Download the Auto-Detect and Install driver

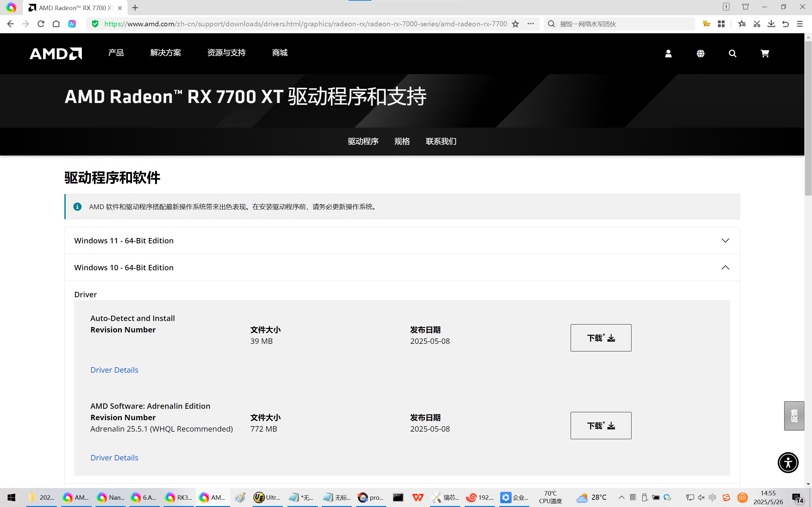(x=601, y=338)
